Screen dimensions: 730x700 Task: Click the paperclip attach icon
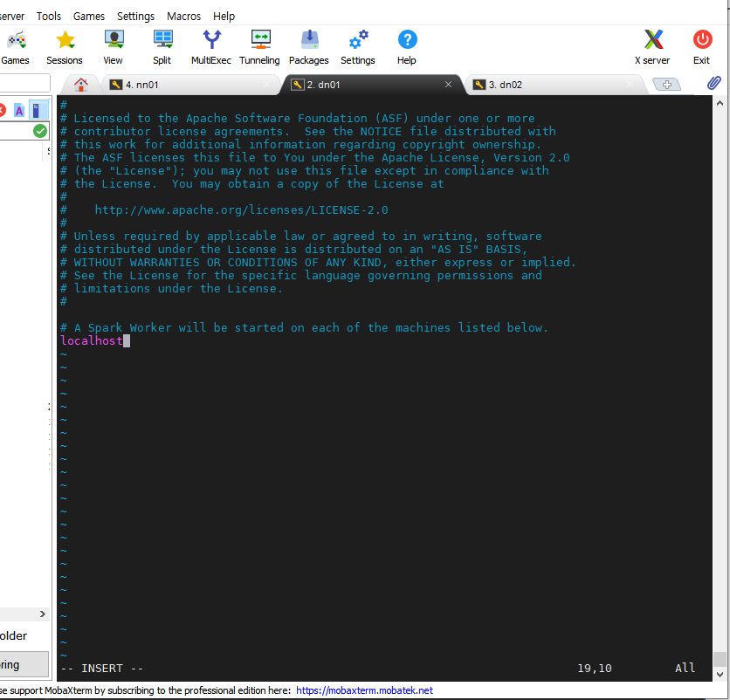pyautogui.click(x=713, y=83)
